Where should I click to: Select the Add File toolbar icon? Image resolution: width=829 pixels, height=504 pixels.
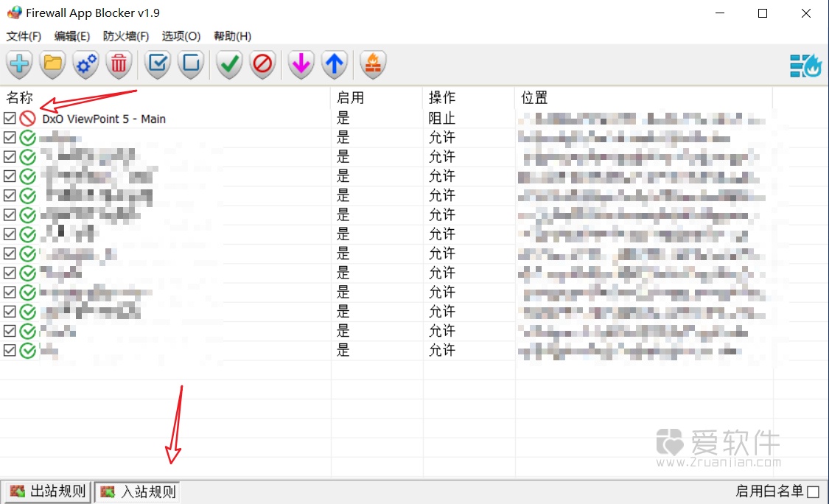point(18,64)
